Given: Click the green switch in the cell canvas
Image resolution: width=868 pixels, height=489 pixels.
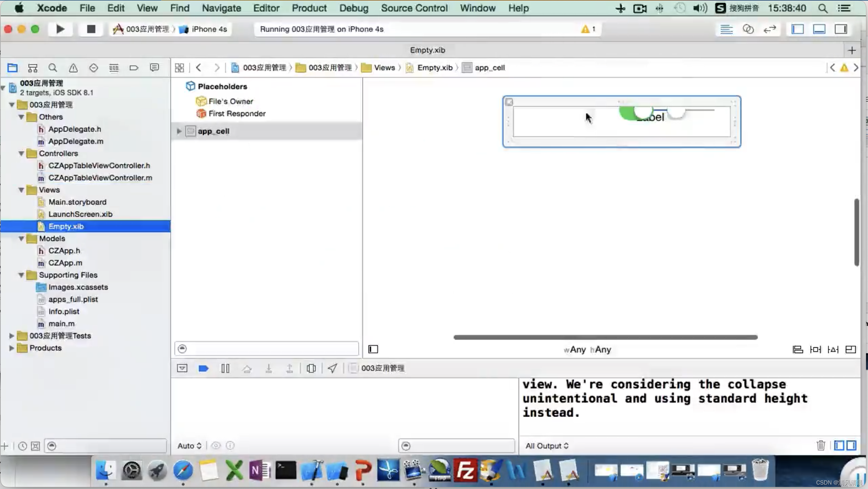Looking at the screenshot, I should (635, 113).
